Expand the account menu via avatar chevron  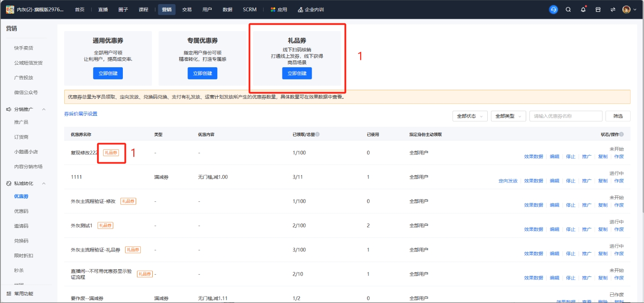click(x=634, y=9)
